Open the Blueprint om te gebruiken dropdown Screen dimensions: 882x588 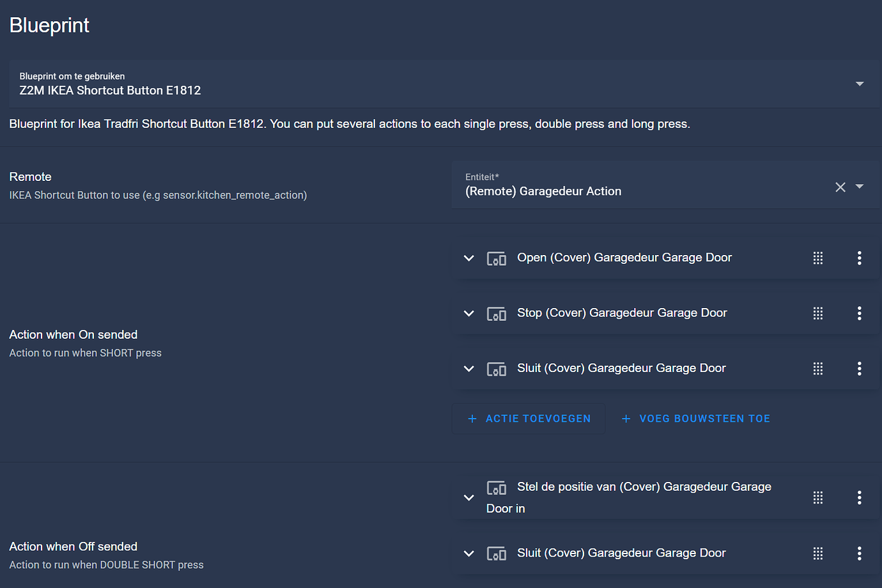coord(859,84)
